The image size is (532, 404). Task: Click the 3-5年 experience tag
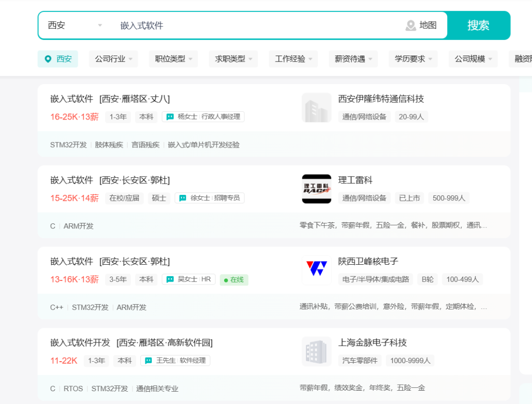click(x=118, y=280)
